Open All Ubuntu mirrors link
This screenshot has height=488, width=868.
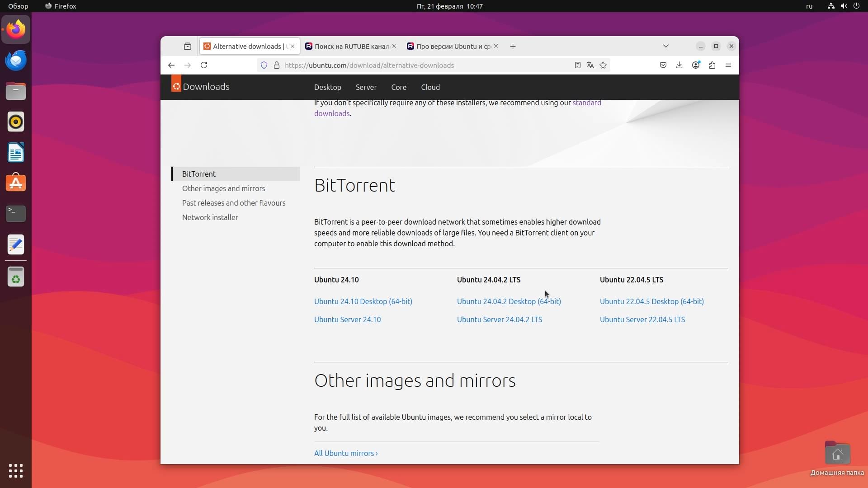346,453
